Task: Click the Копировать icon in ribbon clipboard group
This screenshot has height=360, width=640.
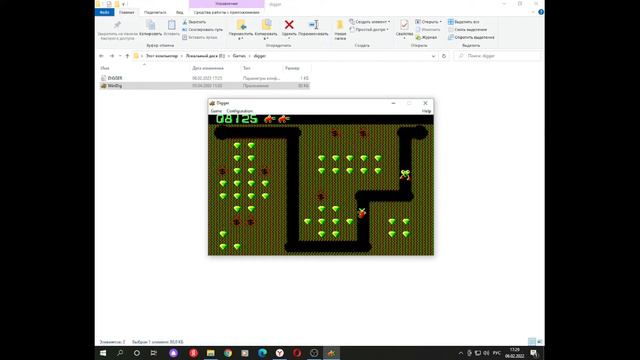Action: 151,25
